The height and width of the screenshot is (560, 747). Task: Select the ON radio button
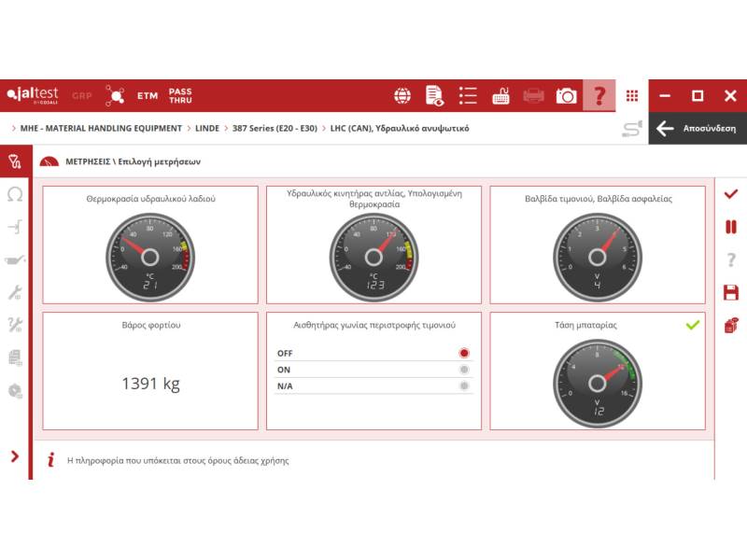464,370
